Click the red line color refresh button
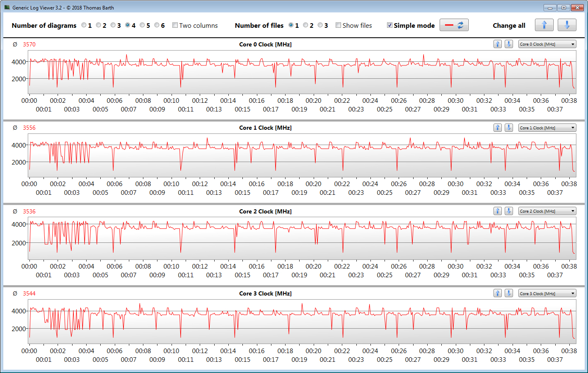588x373 pixels. tap(454, 25)
